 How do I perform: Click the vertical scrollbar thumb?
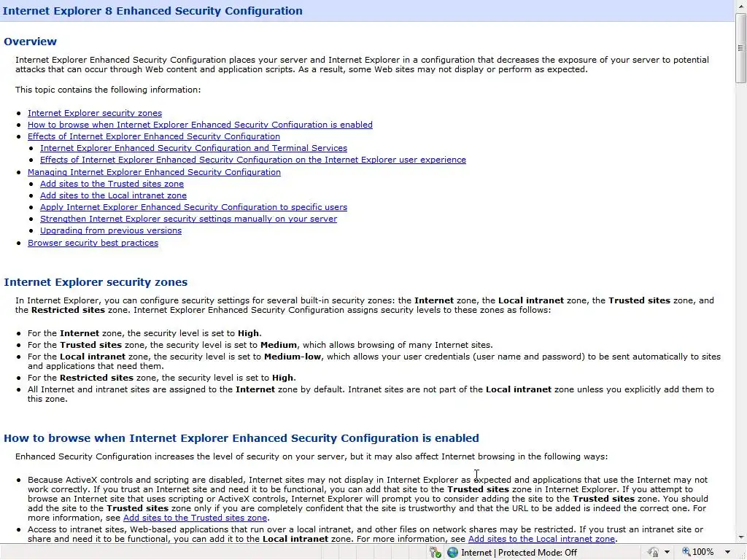(x=740, y=47)
